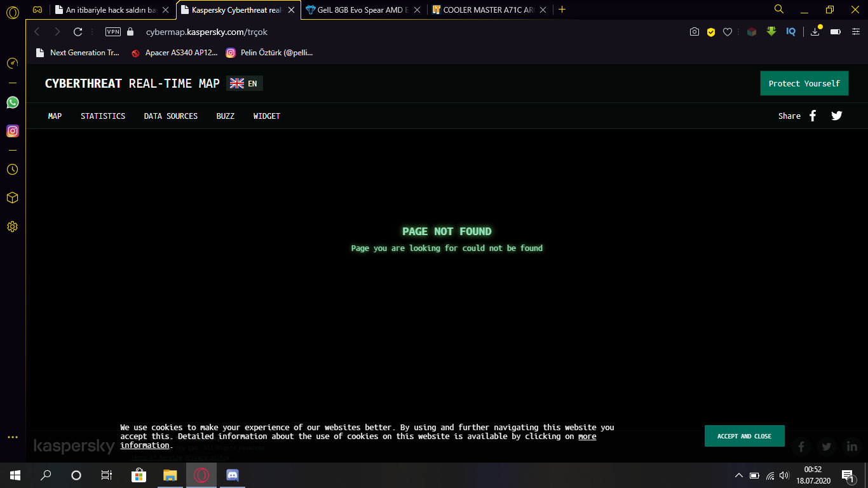Open WhatsApp in the sidebar
The image size is (868, 488).
pos(12,102)
